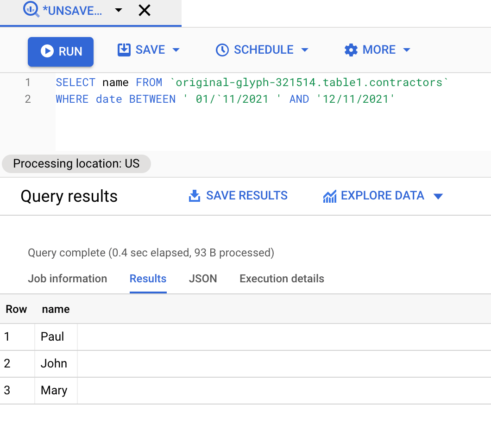Viewport: 491px width, 448px height.
Task: Switch to the JSON tab
Action: click(x=203, y=279)
